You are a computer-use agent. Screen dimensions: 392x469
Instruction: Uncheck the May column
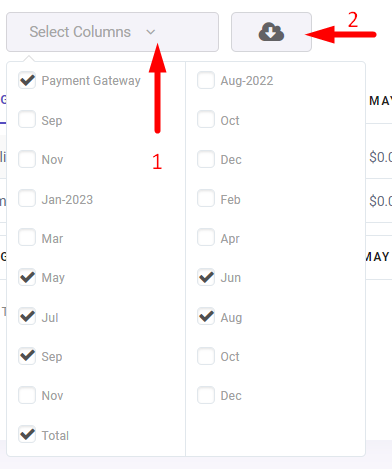(x=27, y=277)
